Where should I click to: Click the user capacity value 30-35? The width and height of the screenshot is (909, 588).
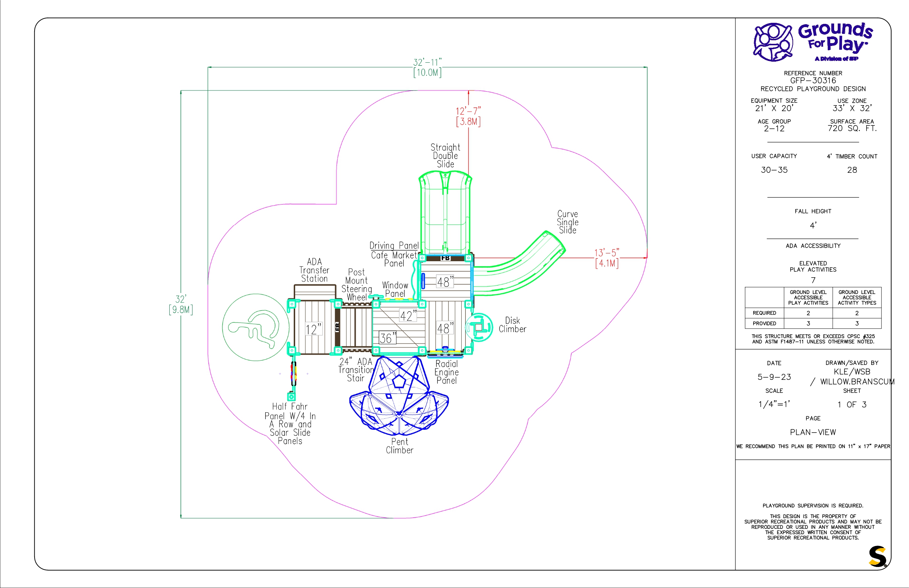774,170
